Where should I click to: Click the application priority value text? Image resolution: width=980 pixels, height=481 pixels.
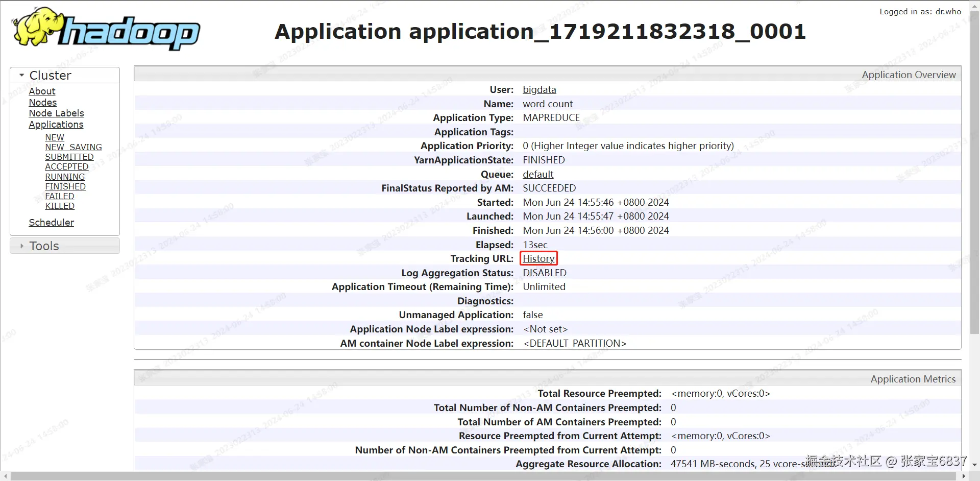(628, 146)
